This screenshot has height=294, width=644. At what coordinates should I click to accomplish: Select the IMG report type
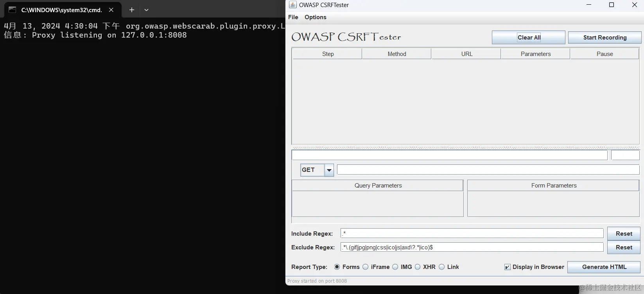point(395,267)
